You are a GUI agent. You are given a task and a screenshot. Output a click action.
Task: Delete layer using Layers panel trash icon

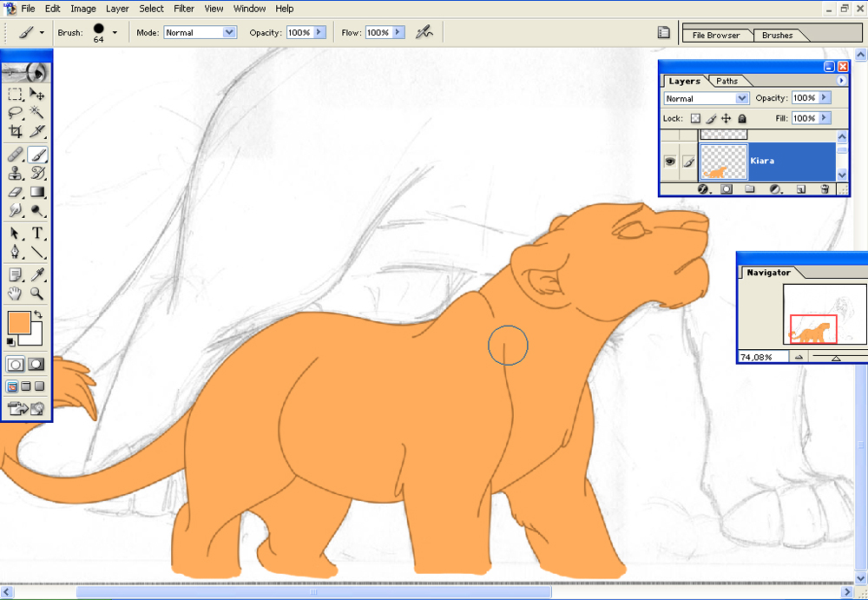[x=825, y=189]
